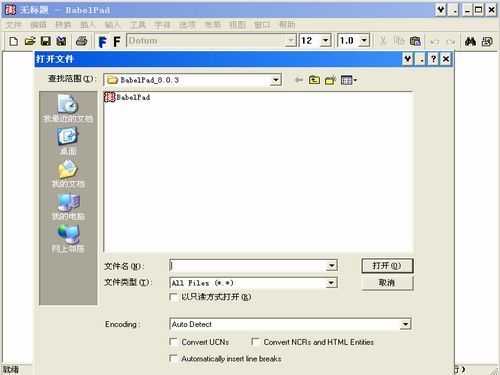
Task: Open Network Neighborhood (网上邻居) in places bar
Action: (x=68, y=239)
